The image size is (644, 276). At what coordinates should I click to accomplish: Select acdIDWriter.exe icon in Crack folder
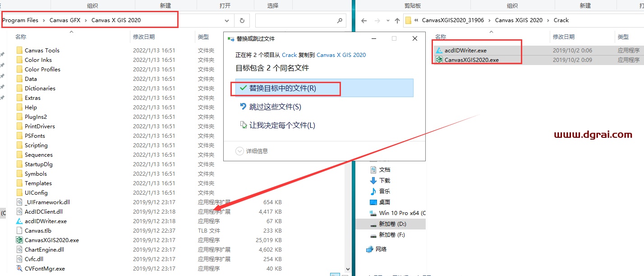pyautogui.click(x=439, y=50)
